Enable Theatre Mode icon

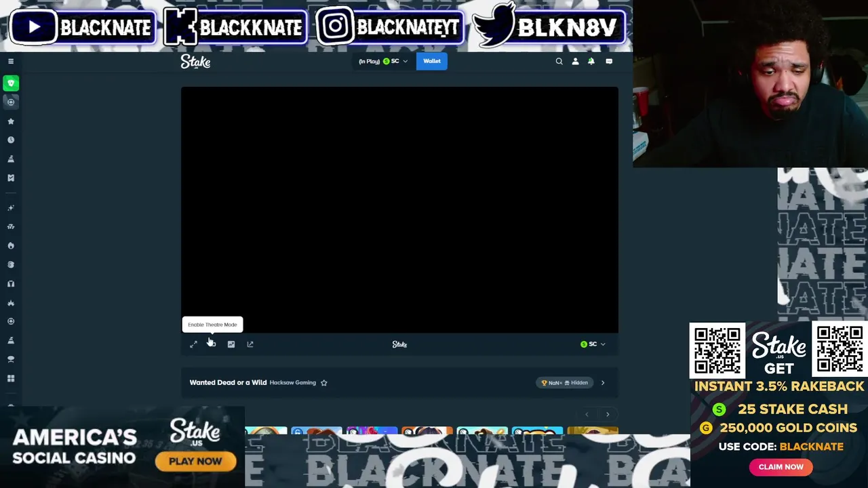(x=212, y=344)
